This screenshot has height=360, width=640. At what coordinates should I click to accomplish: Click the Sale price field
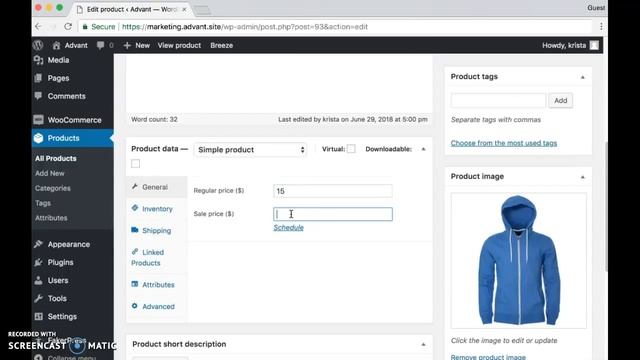pos(333,214)
